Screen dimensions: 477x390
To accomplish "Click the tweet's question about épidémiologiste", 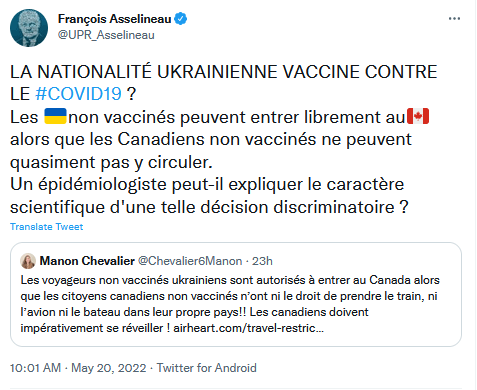I will [209, 196].
